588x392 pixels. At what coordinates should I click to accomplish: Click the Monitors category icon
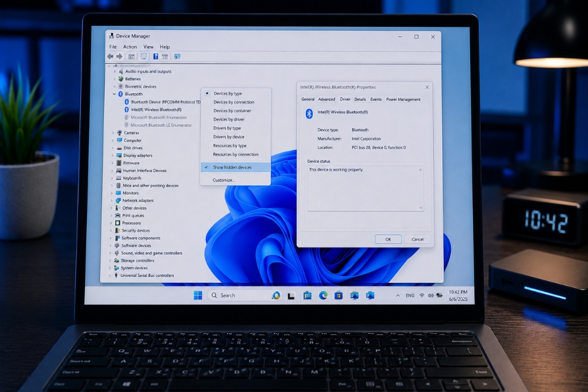tap(118, 193)
